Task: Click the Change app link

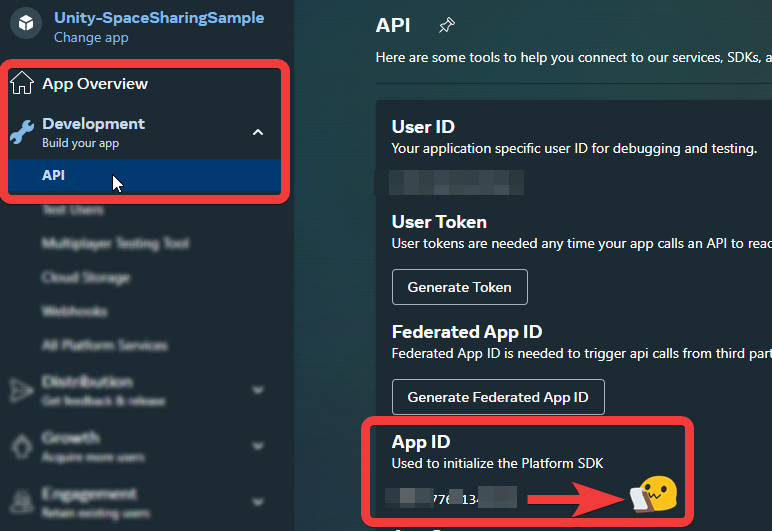Action: point(91,37)
